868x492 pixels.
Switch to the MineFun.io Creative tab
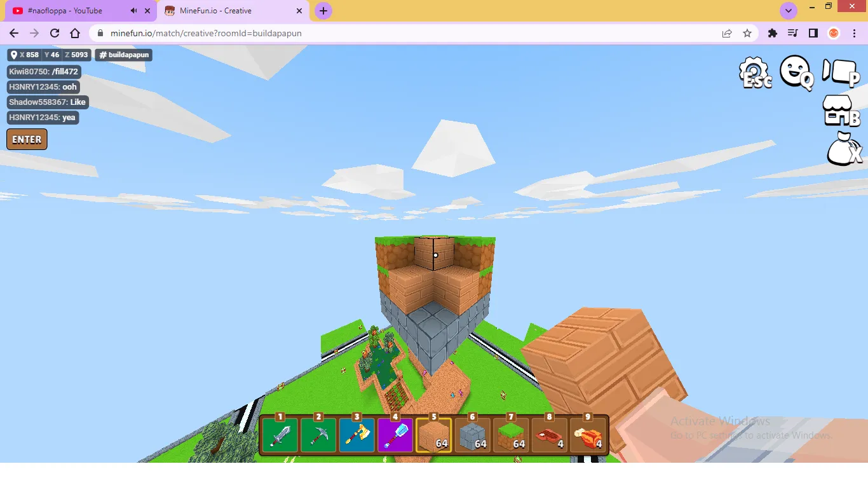click(x=234, y=11)
